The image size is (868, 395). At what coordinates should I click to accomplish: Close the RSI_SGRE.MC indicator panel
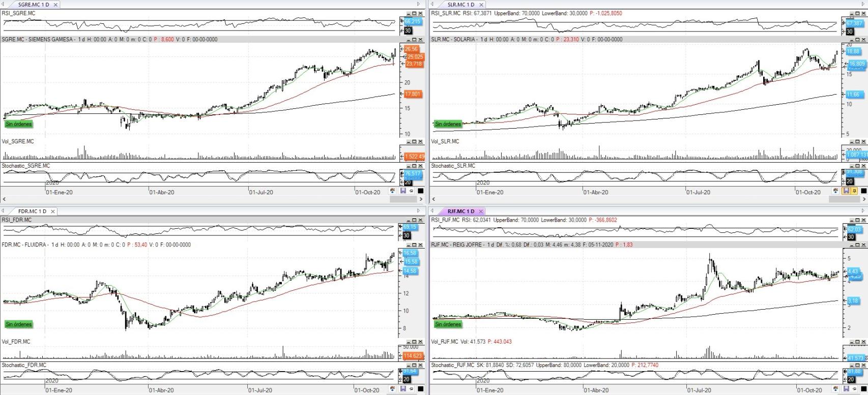coord(421,14)
